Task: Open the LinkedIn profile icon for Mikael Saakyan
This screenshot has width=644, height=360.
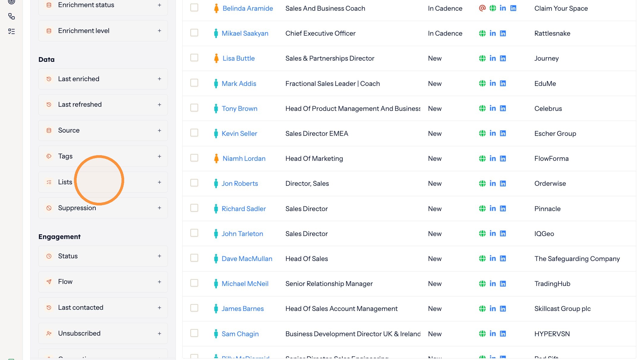Action: (493, 33)
